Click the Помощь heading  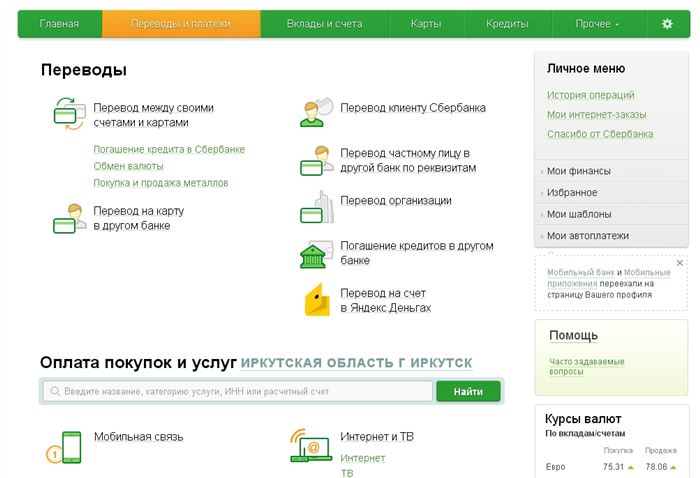click(x=573, y=336)
